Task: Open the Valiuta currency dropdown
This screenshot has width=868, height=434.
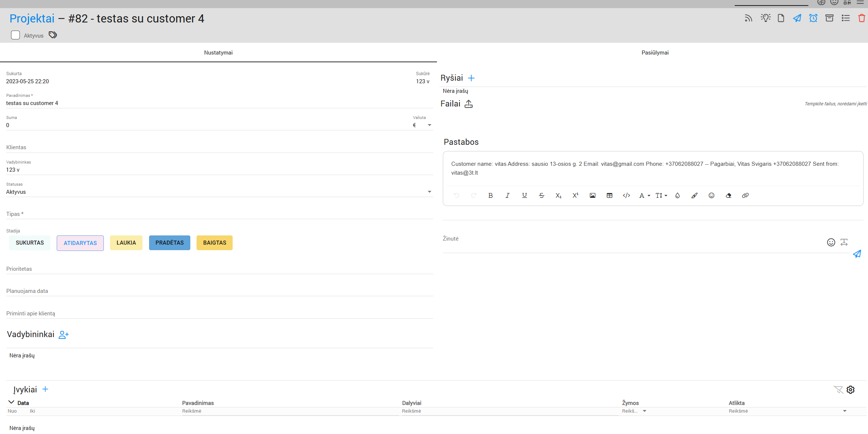Action: (429, 125)
